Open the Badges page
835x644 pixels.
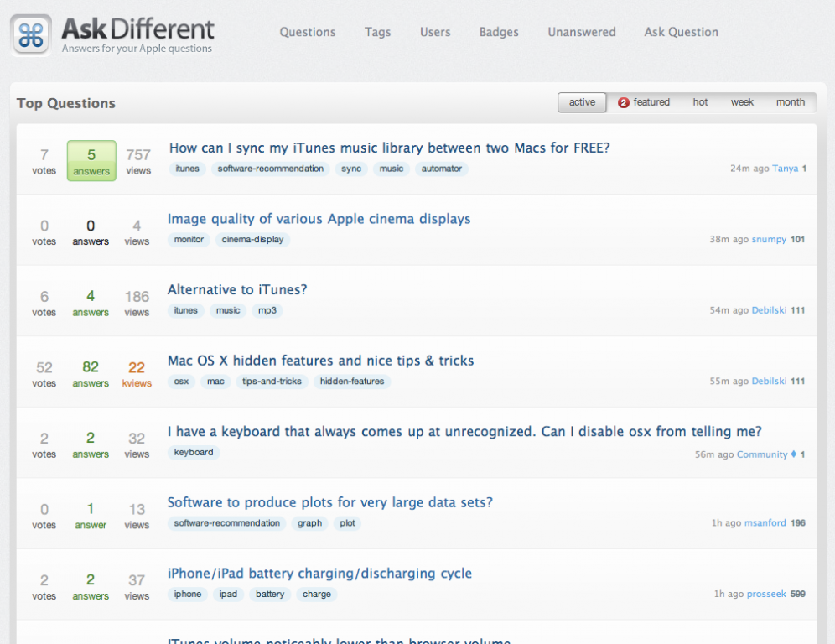click(499, 32)
